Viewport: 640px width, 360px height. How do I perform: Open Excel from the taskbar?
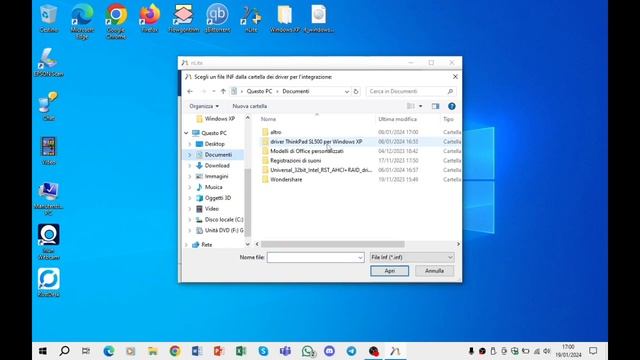click(241, 351)
